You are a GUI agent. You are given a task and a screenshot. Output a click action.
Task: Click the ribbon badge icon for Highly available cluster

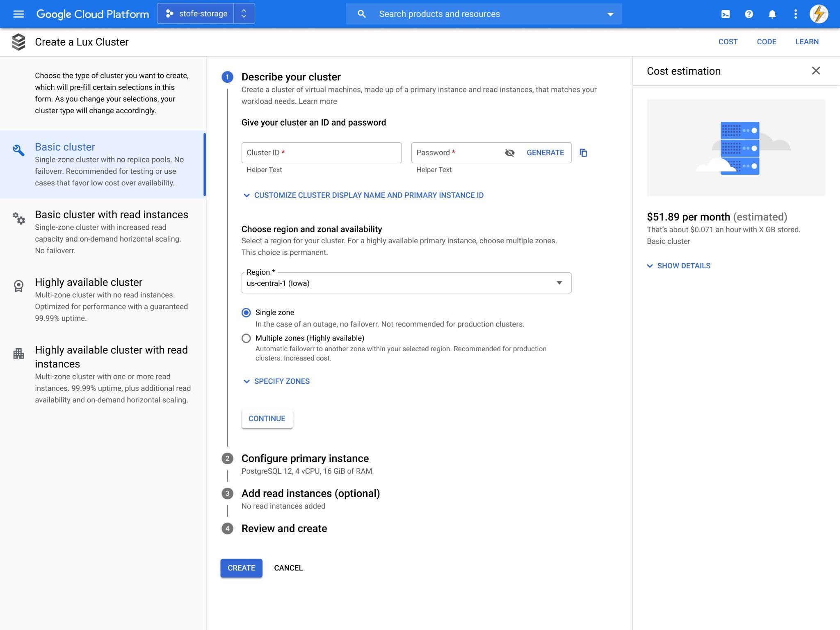tap(18, 286)
